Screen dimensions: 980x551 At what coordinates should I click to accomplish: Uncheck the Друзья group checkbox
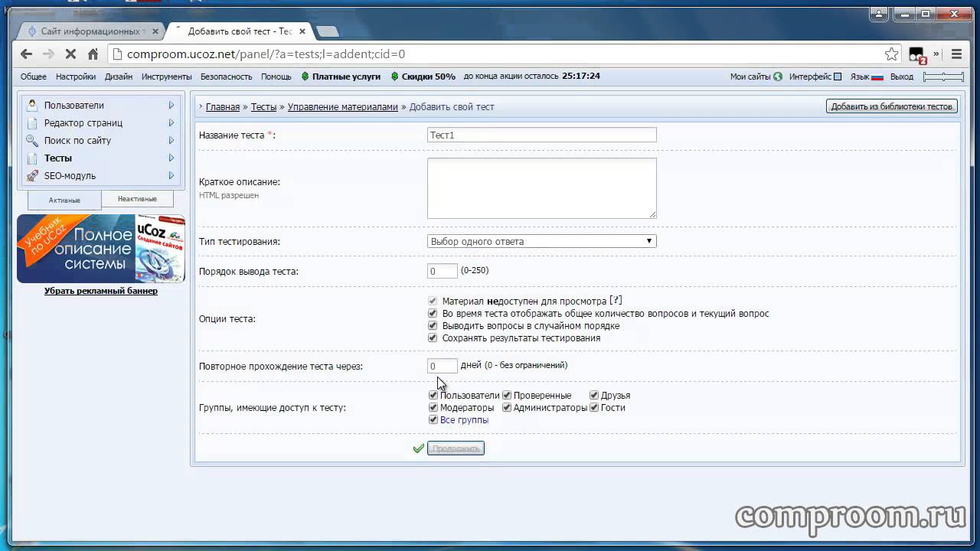594,396
